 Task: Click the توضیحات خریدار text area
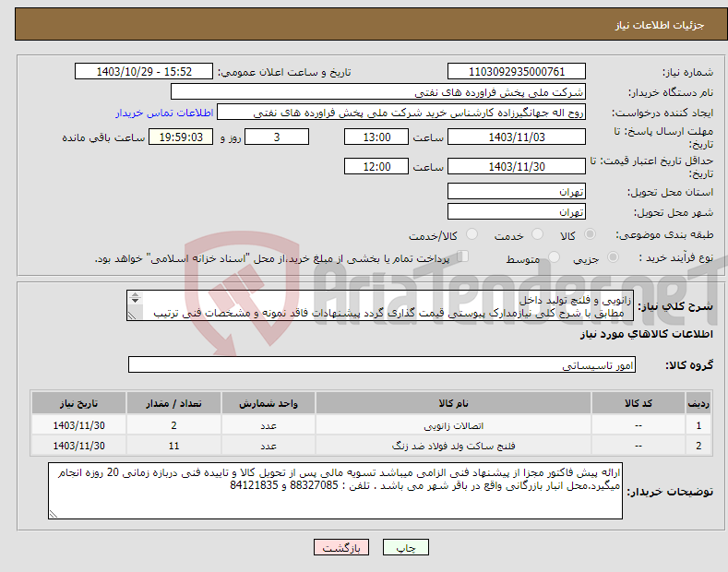(335, 491)
